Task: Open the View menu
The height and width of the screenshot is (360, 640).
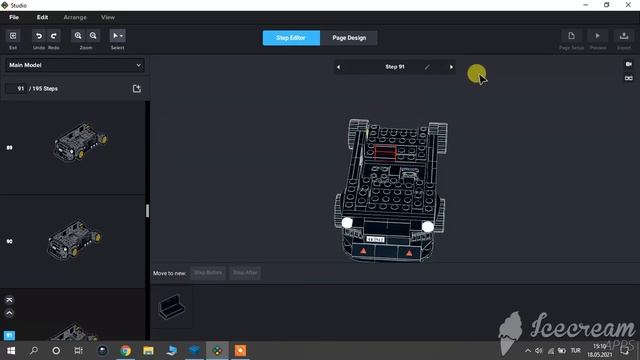Action: pos(108,17)
